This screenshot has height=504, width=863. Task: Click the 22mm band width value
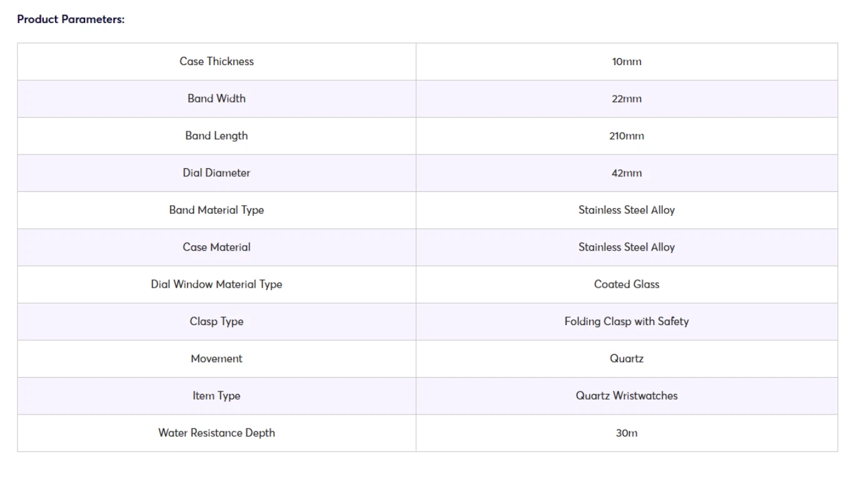point(627,99)
